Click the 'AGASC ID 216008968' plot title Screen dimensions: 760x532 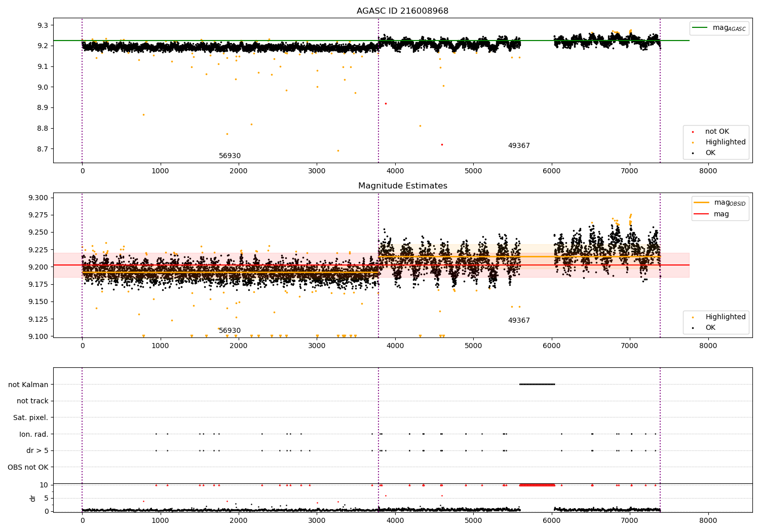402,11
